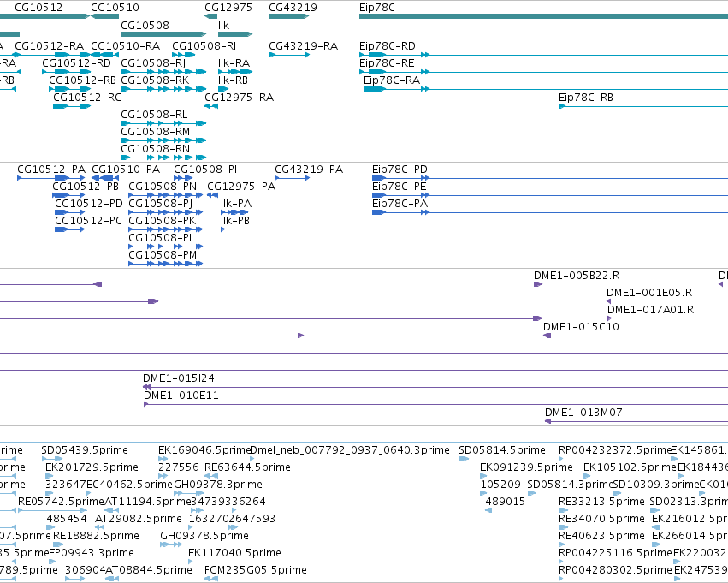
Task: Click protein label CG10512-PB
Action: pyautogui.click(x=86, y=187)
